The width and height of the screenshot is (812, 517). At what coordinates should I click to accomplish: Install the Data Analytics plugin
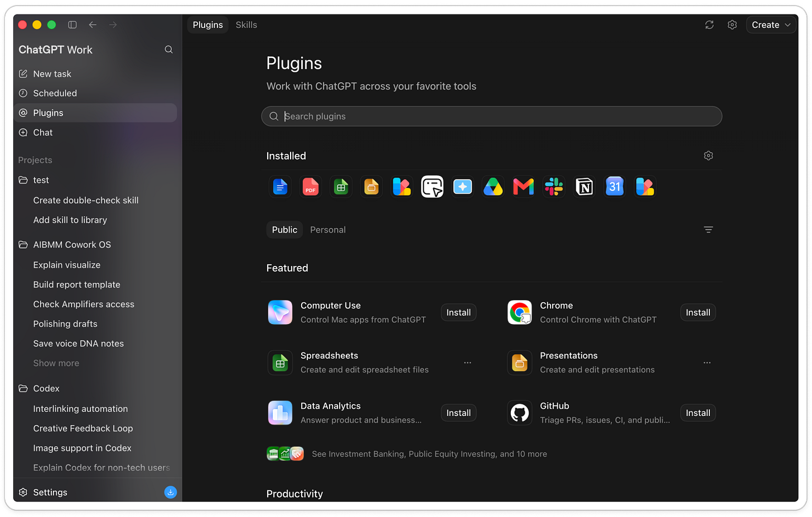click(x=458, y=413)
